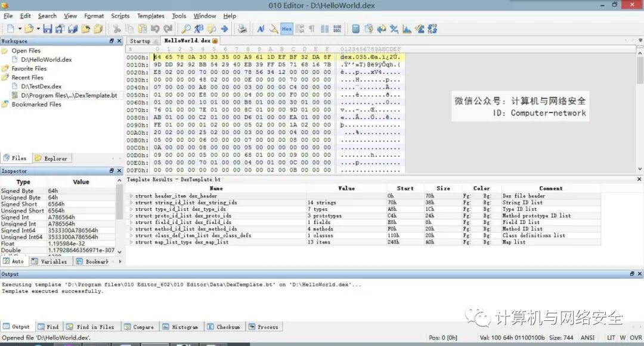This screenshot has height=346, width=644.
Task: Expand struct field_id_list dex_field_ids
Action: (131, 222)
